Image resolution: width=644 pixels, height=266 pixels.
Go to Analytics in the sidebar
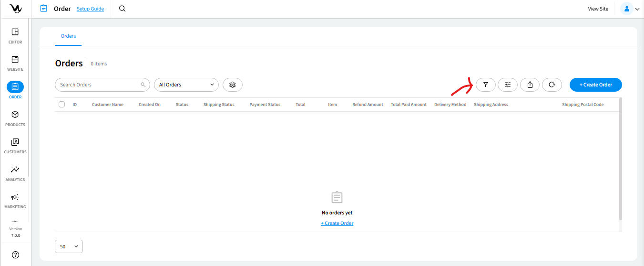click(15, 172)
